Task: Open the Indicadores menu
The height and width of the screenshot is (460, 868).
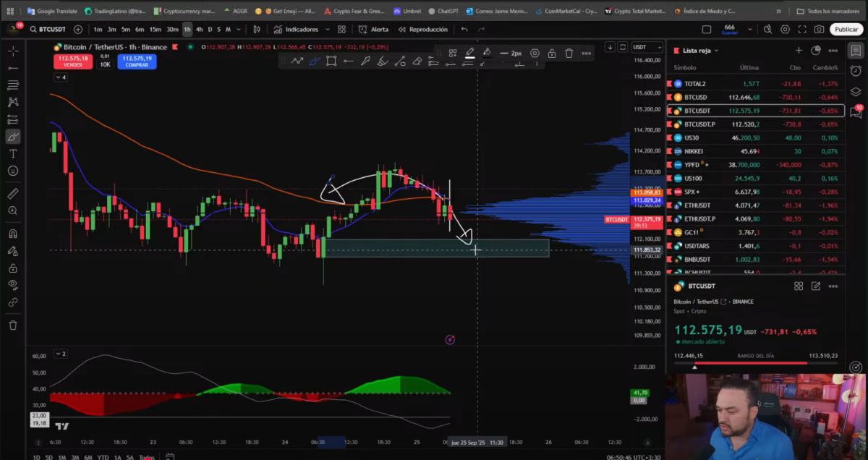Action: point(297,30)
